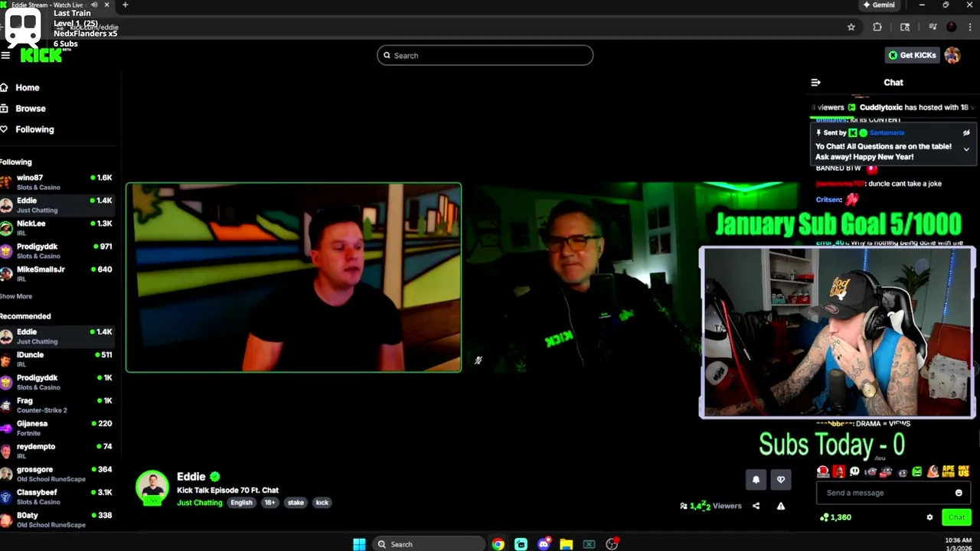This screenshot has height=551, width=980.
Task: Click the Kick search box
Action: click(x=485, y=55)
